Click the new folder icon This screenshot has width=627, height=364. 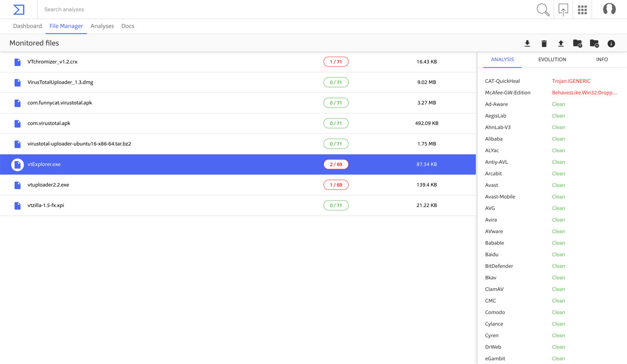click(x=594, y=44)
